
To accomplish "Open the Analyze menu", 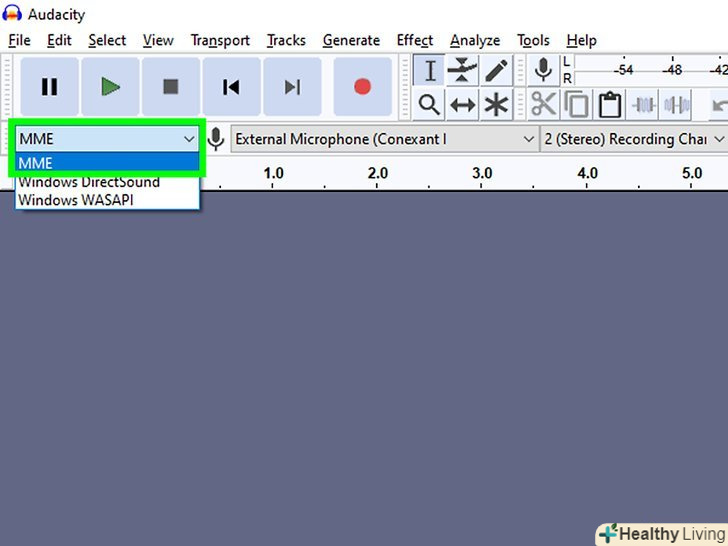I will click(475, 40).
